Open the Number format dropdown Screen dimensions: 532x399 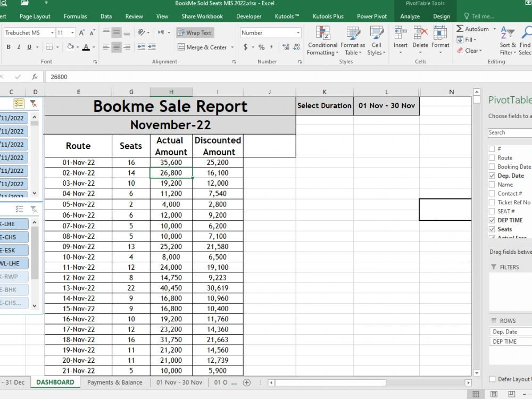point(298,32)
